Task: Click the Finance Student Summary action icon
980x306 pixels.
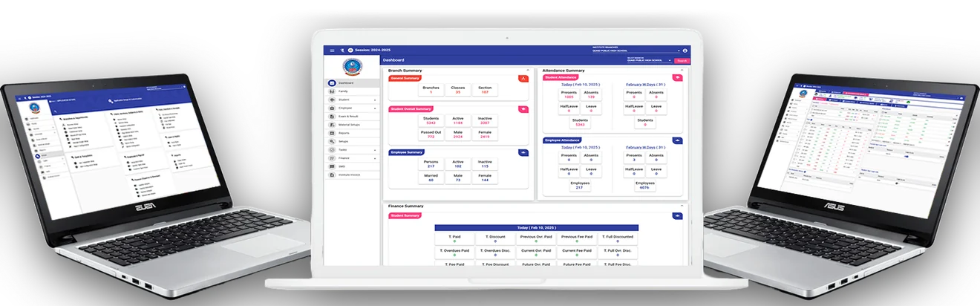Action: pyautogui.click(x=677, y=215)
